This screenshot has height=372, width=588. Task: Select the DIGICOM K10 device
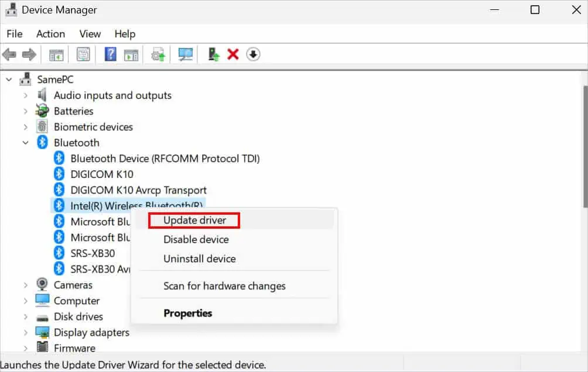tap(102, 174)
